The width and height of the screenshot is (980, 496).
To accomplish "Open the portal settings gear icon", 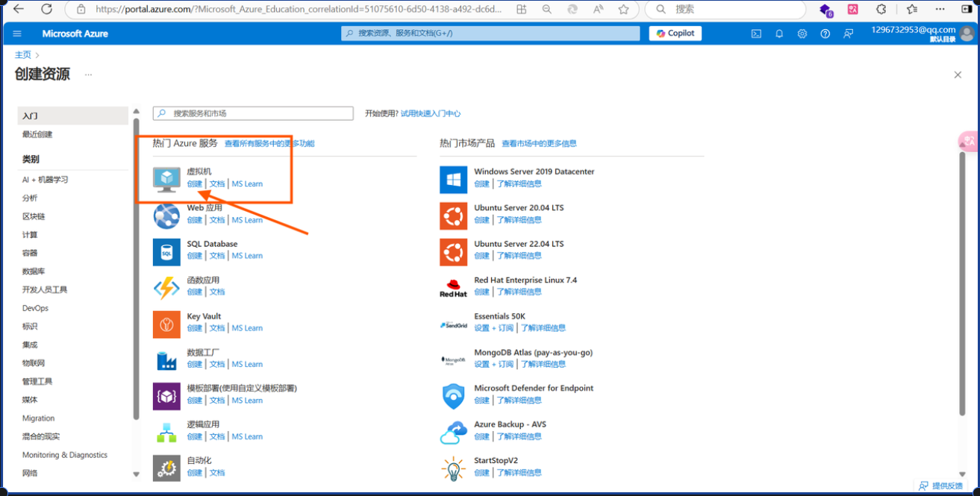I will click(802, 34).
